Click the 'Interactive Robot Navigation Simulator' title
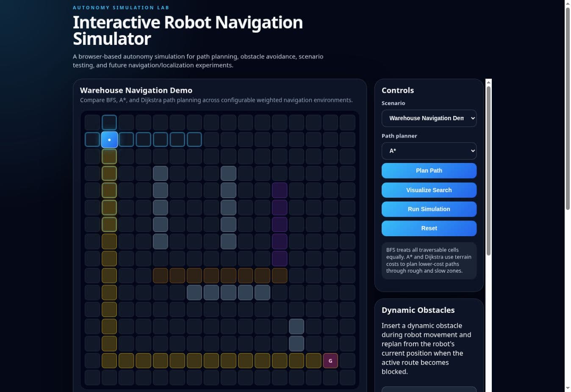This screenshot has width=571, height=392. pyautogui.click(x=188, y=30)
